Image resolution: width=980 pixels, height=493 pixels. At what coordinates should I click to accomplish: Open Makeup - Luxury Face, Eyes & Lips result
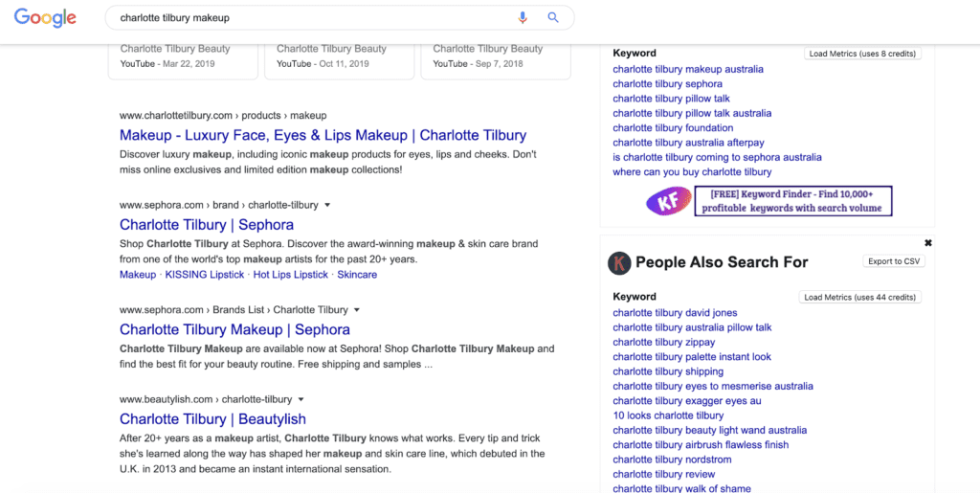pos(323,135)
